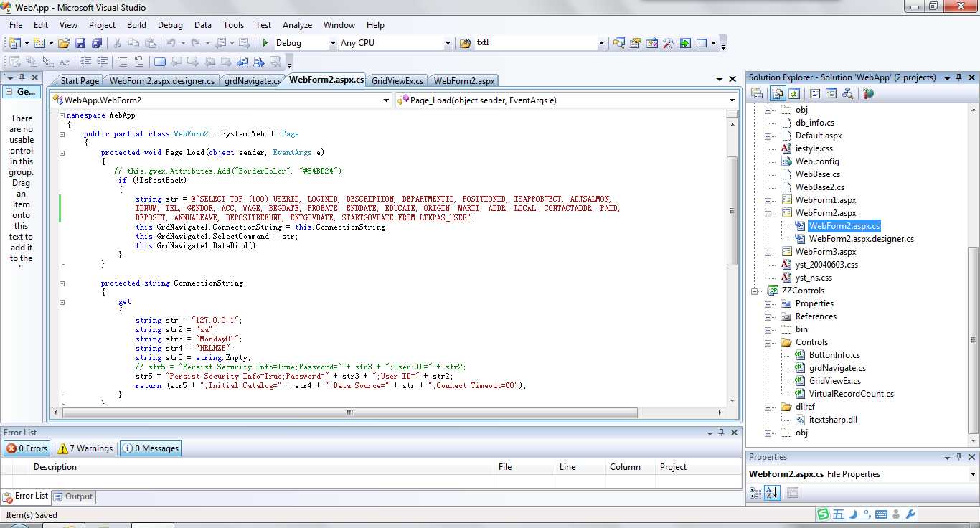
Task: Expand the WebForm1.aspx tree node
Action: 768,200
